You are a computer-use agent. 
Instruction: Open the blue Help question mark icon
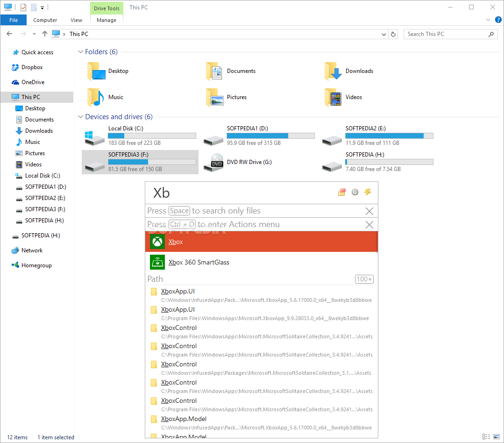tap(498, 20)
